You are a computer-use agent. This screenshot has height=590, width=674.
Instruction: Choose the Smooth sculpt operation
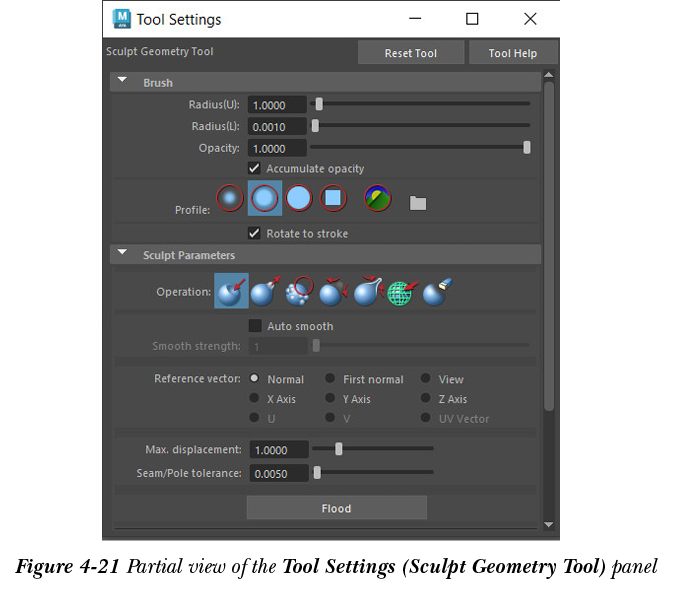pos(298,292)
